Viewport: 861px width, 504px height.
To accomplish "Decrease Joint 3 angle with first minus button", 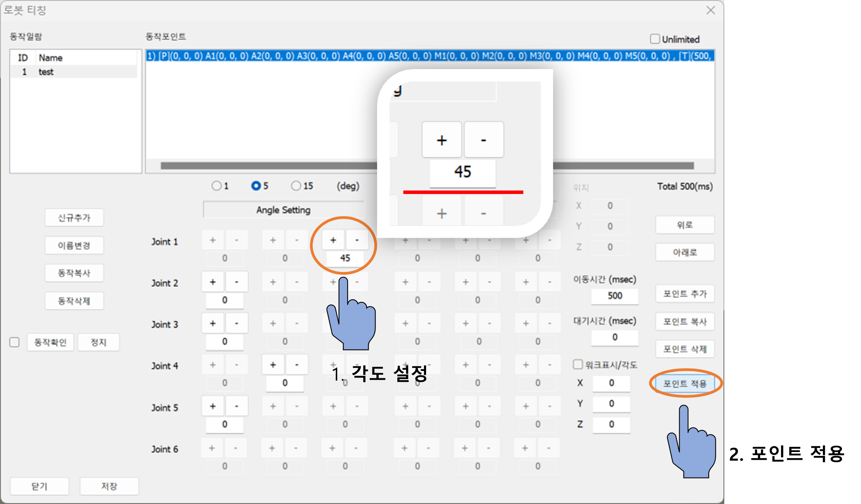I will [x=237, y=324].
